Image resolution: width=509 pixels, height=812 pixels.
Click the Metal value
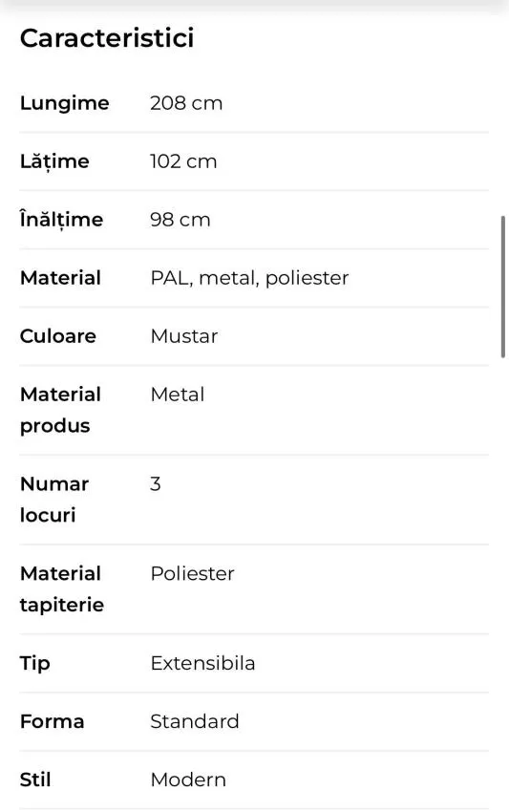click(x=178, y=395)
